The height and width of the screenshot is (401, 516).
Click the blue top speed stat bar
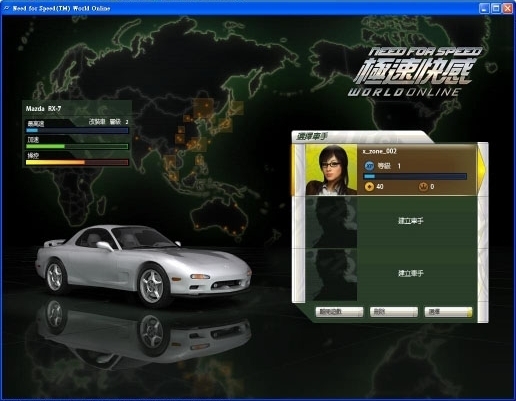tap(77, 130)
